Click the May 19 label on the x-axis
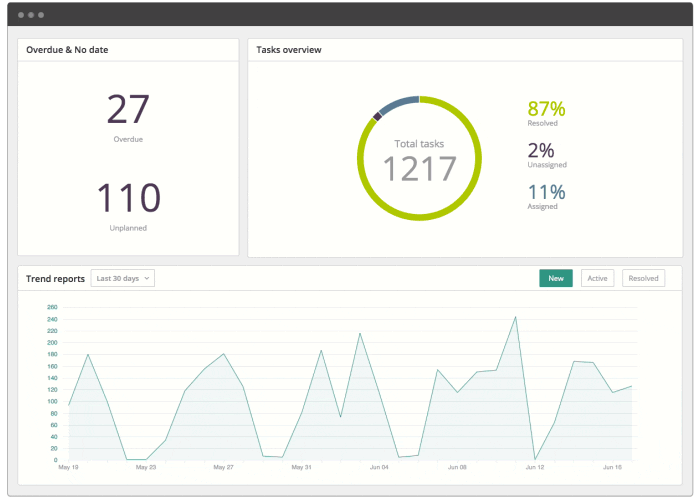 pos(69,467)
